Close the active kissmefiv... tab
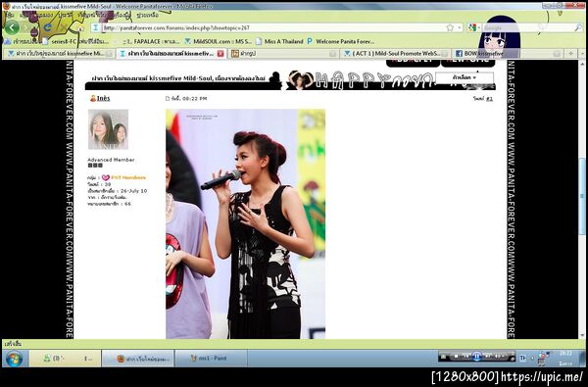The image size is (588, 387). (220, 54)
